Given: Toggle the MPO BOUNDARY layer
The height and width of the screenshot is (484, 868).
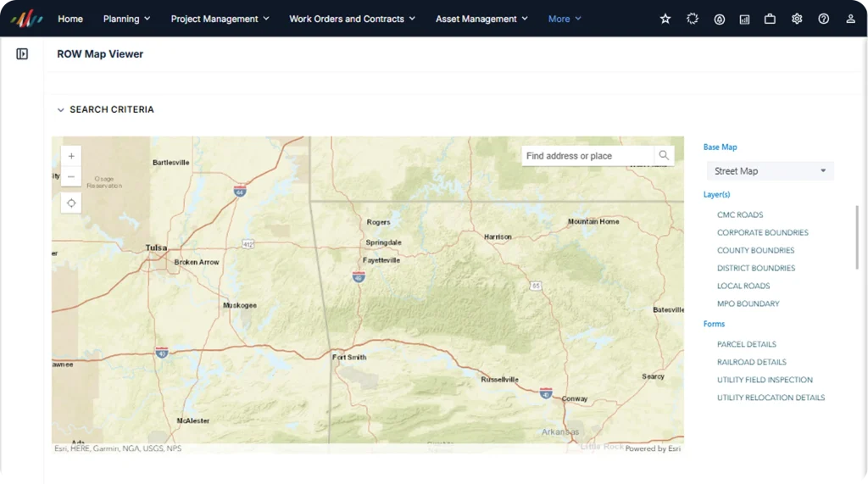Looking at the screenshot, I should [748, 303].
